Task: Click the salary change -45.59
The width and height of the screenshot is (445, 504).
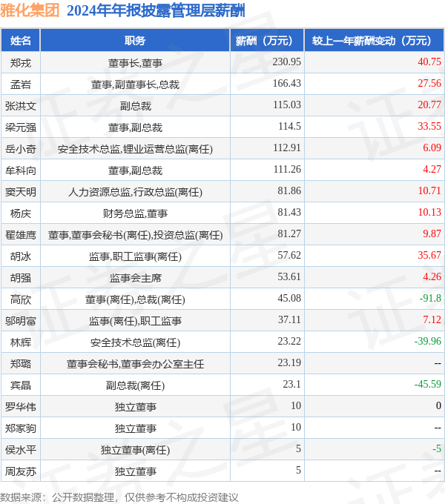Action: pyautogui.click(x=428, y=385)
